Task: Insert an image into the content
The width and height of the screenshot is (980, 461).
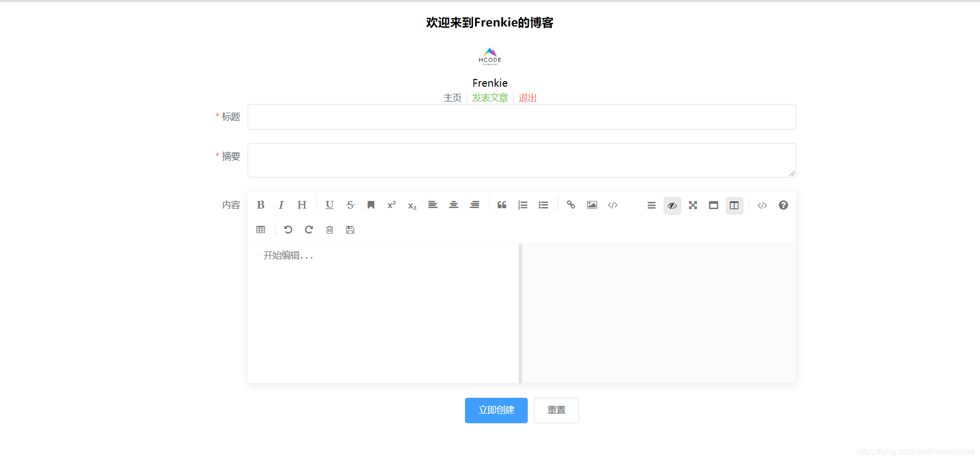Action: 592,205
